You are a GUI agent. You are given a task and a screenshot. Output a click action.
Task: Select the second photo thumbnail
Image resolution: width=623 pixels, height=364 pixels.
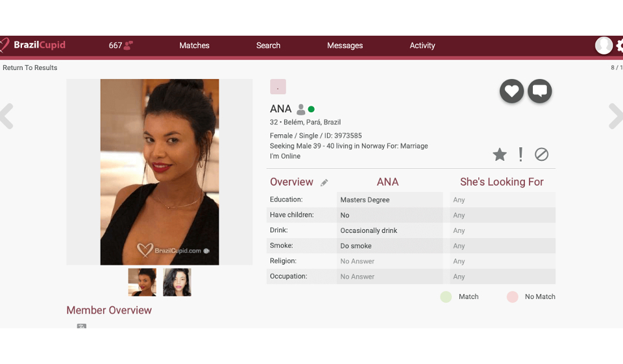pos(177,282)
